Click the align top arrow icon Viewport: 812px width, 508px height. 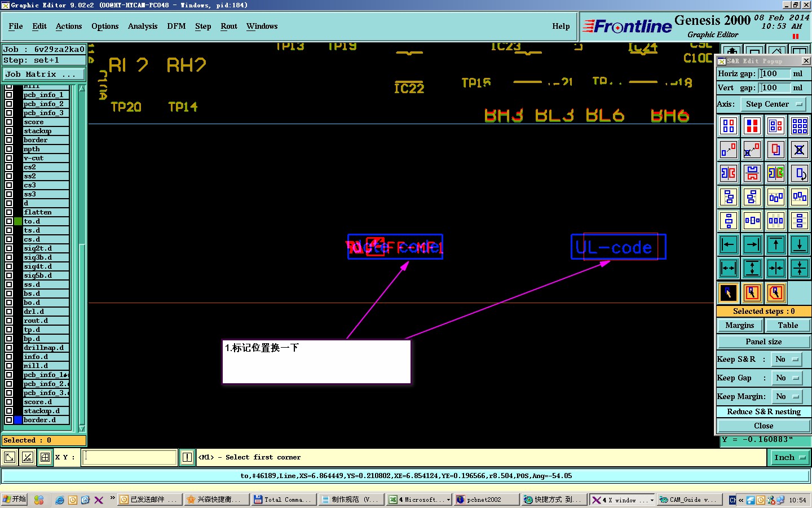776,244
